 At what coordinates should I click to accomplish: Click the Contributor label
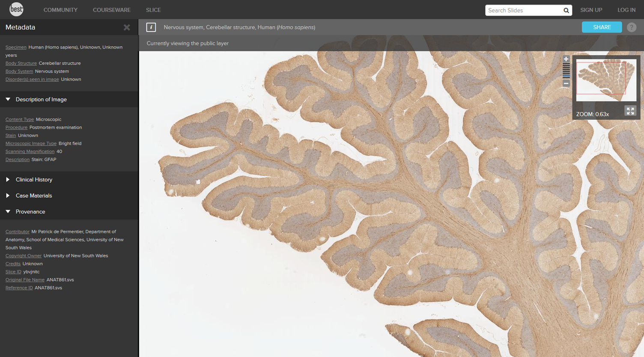pos(18,232)
